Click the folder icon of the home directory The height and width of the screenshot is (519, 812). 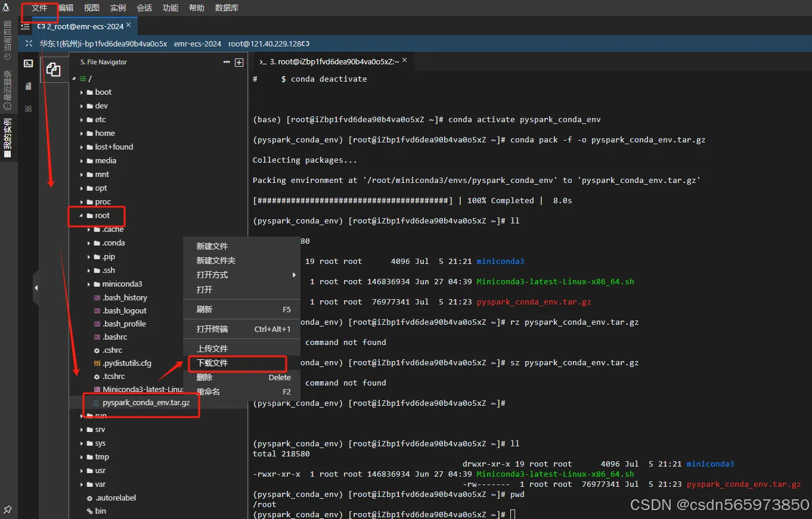[x=90, y=133]
